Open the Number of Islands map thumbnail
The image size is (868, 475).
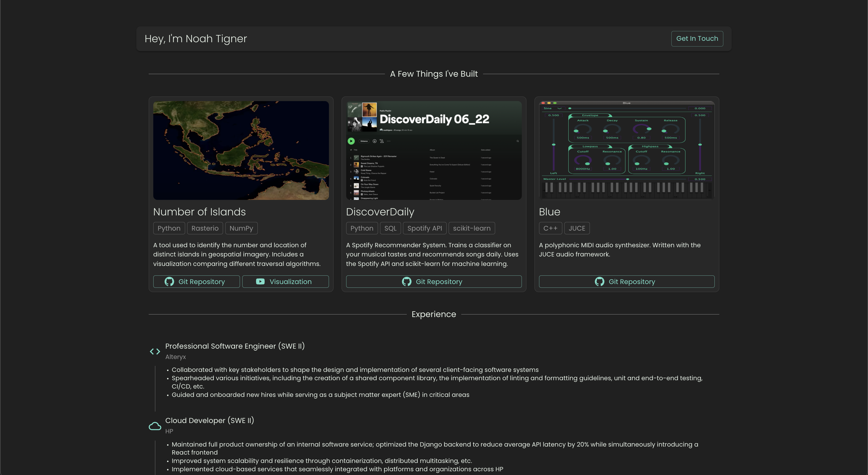[241, 150]
